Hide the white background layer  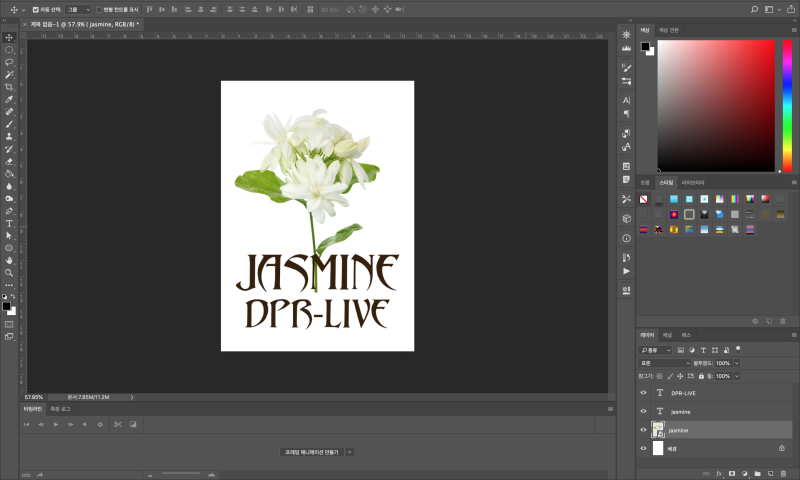[x=643, y=448]
